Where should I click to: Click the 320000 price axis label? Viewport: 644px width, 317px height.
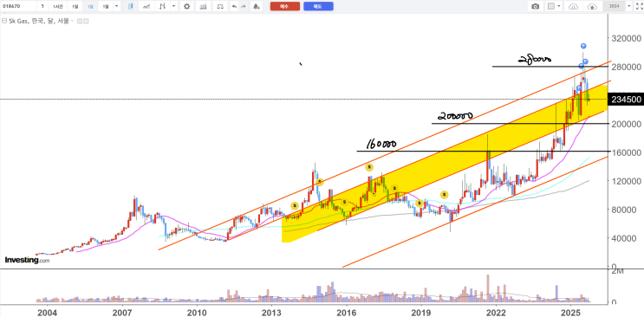point(626,38)
